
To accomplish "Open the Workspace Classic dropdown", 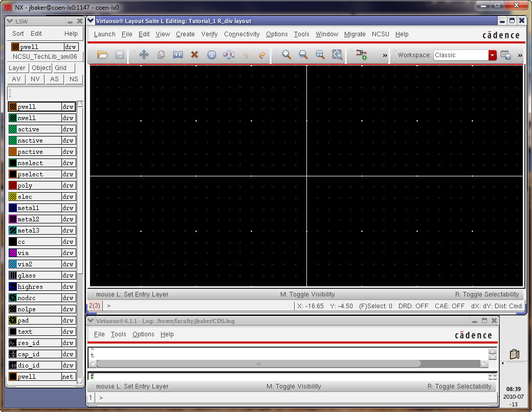I will click(492, 55).
